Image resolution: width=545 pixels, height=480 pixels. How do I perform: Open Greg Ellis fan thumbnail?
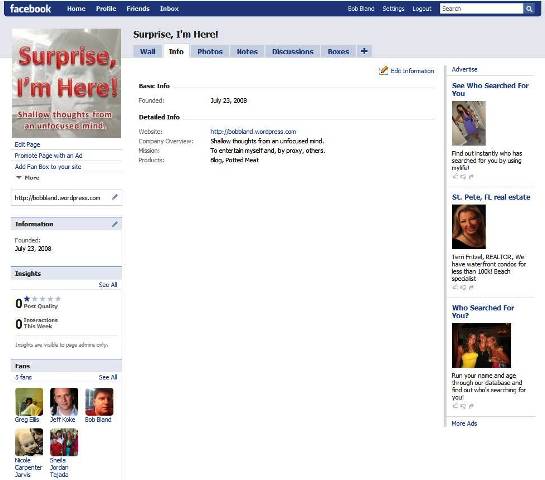pyautogui.click(x=29, y=402)
